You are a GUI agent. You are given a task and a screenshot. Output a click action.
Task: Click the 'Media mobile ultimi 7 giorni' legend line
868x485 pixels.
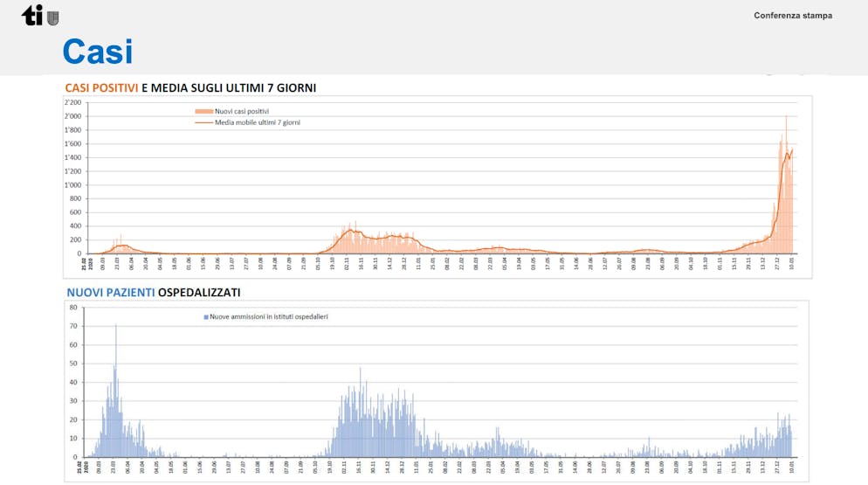coord(203,122)
